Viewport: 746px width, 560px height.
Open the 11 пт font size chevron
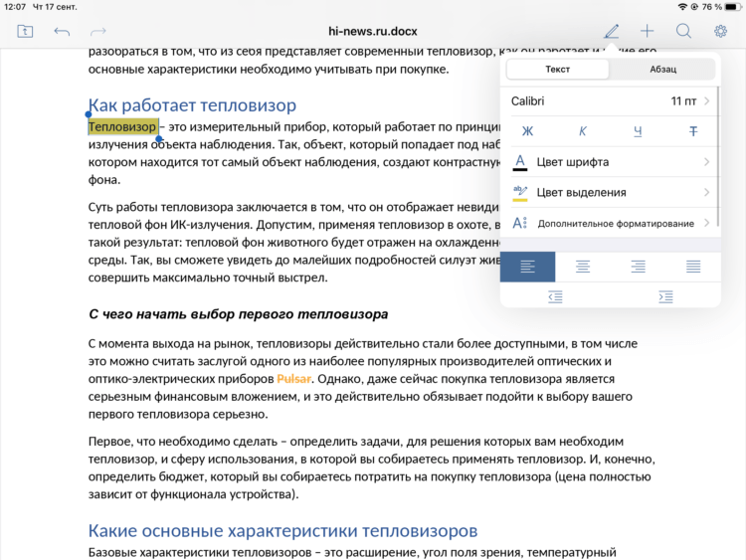pyautogui.click(x=707, y=100)
